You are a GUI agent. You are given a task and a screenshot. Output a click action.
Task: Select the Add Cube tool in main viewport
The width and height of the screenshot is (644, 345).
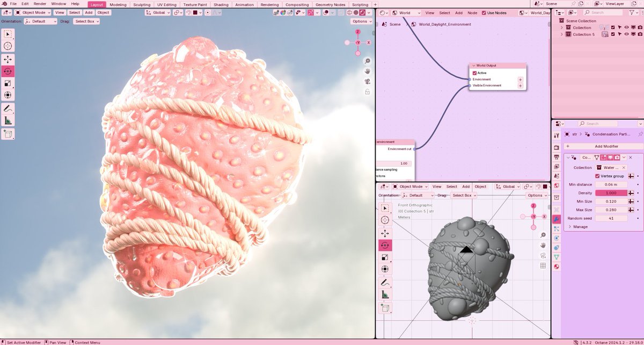[8, 134]
